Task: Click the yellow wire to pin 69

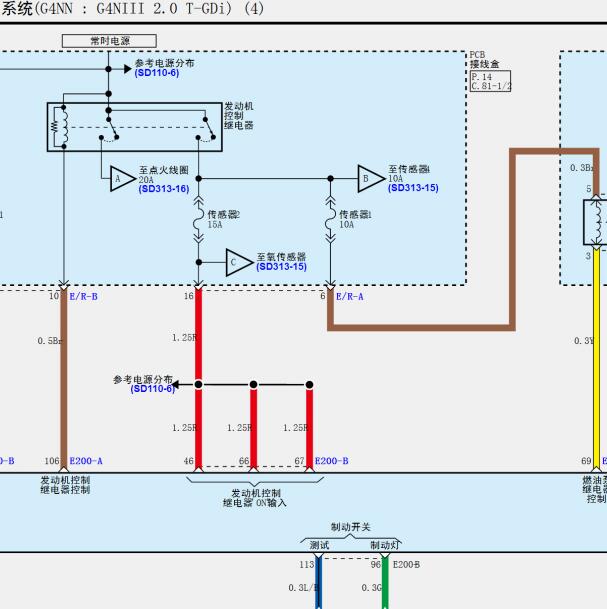Action: point(597,357)
